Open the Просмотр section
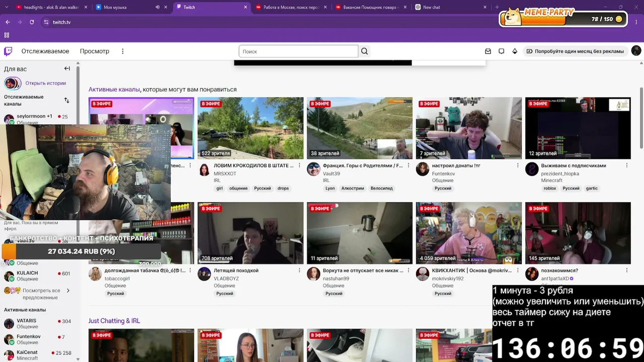Image resolution: width=644 pixels, height=362 pixels. click(x=95, y=51)
